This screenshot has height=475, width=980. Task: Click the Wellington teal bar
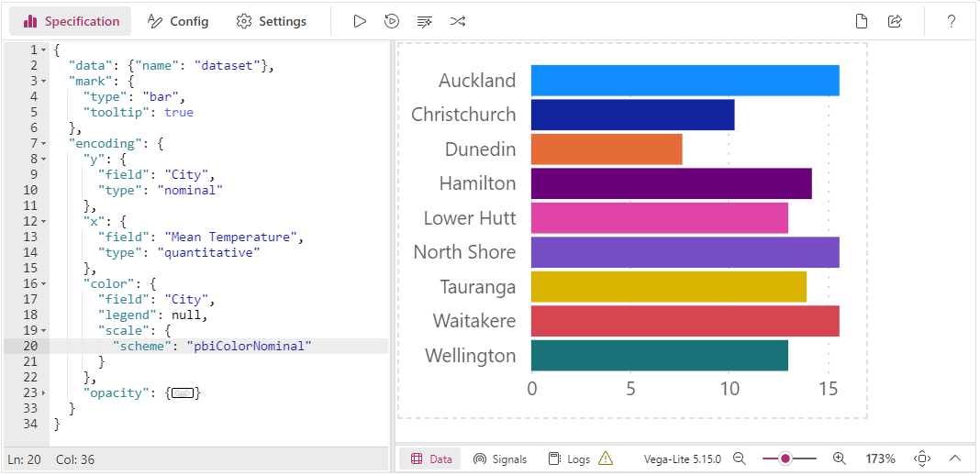coord(660,355)
